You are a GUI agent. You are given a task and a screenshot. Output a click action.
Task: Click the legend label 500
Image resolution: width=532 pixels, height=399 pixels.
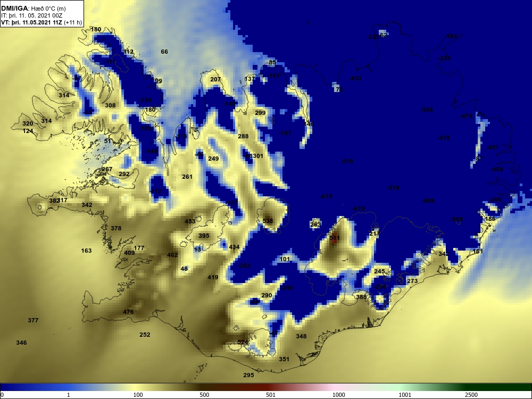coord(204,395)
